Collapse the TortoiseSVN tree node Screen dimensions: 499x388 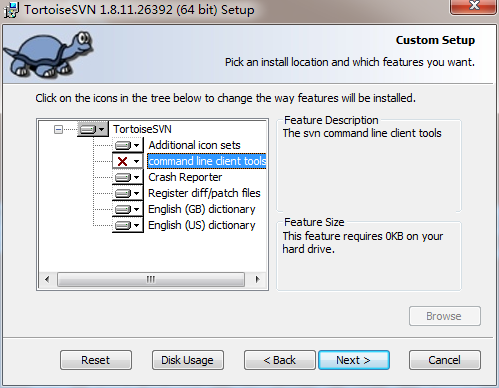(x=58, y=129)
